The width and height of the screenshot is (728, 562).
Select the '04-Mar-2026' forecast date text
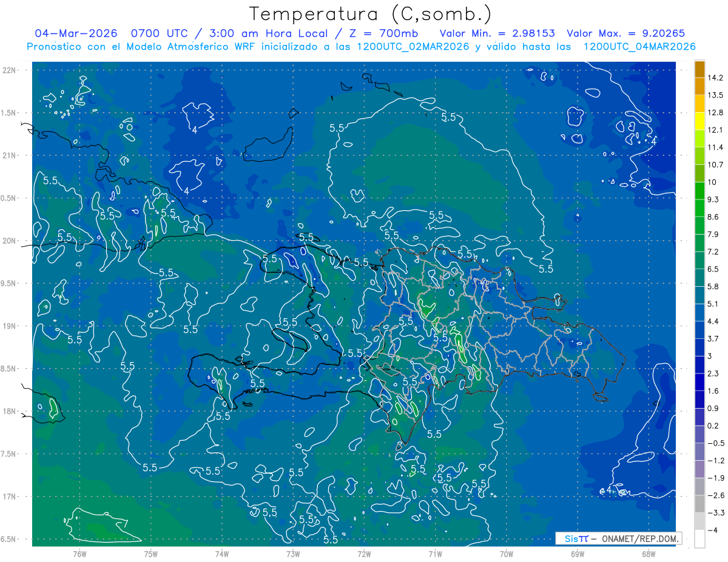[76, 33]
